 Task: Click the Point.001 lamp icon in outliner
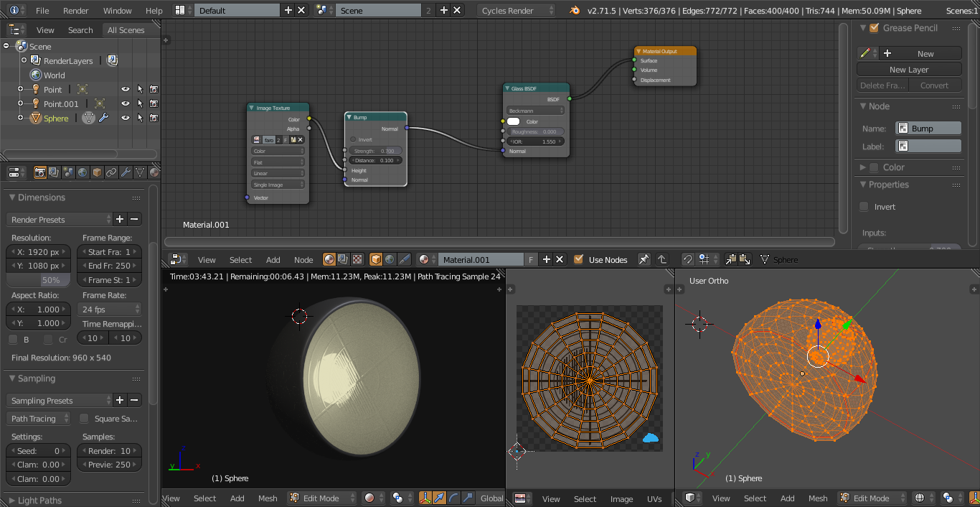36,104
